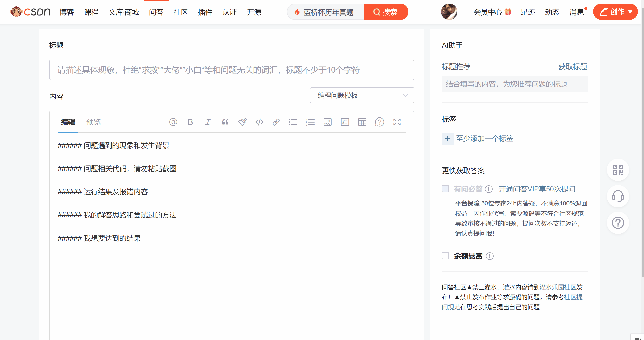Insert an image with the picture icon
The width and height of the screenshot is (644, 340).
pos(328,122)
